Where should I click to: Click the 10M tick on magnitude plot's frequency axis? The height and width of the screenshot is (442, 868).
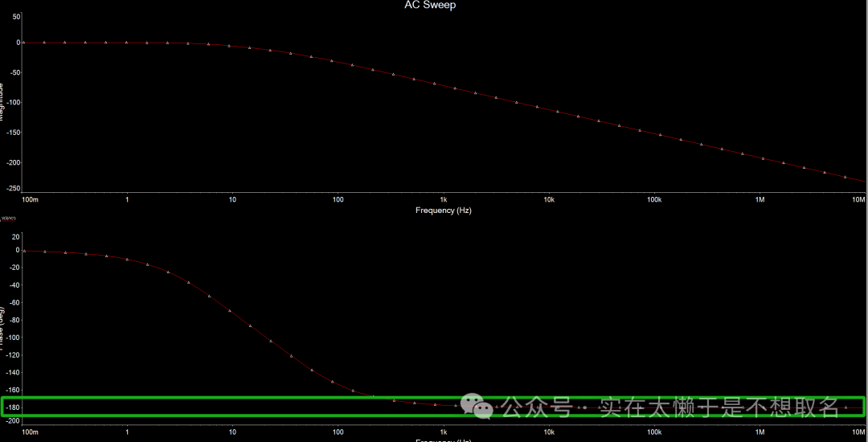coord(858,199)
